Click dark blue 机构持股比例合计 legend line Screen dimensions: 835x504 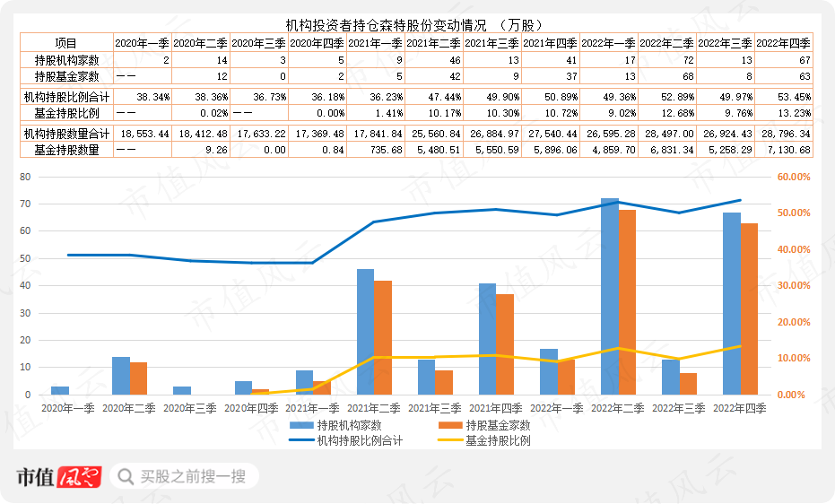301,440
